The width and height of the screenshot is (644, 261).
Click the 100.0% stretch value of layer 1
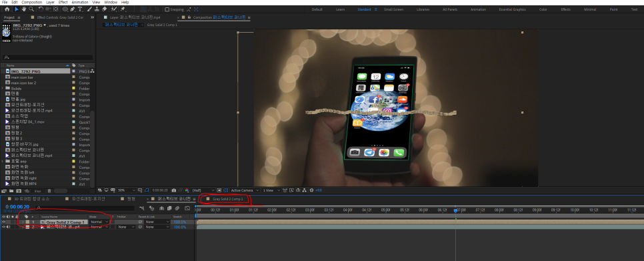180,222
